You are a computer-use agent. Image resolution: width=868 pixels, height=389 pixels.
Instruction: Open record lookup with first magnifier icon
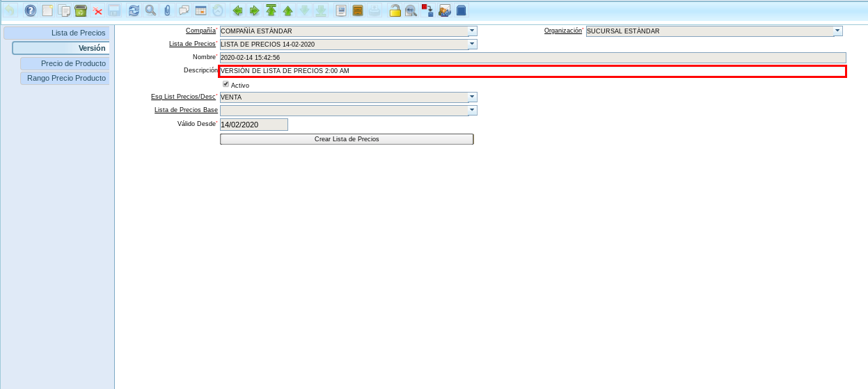[x=150, y=10]
